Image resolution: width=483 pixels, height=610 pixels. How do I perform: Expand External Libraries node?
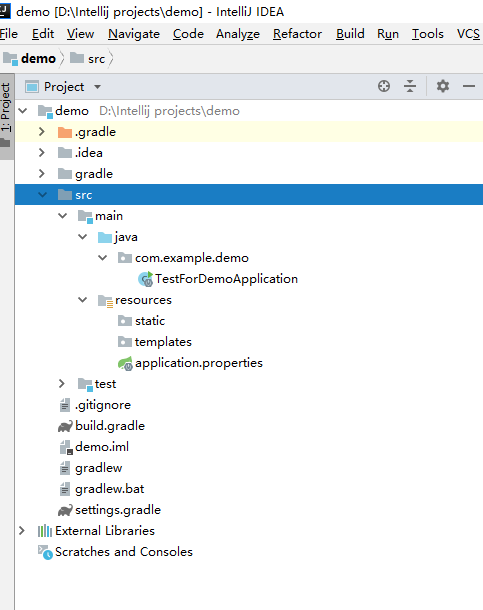click(22, 531)
